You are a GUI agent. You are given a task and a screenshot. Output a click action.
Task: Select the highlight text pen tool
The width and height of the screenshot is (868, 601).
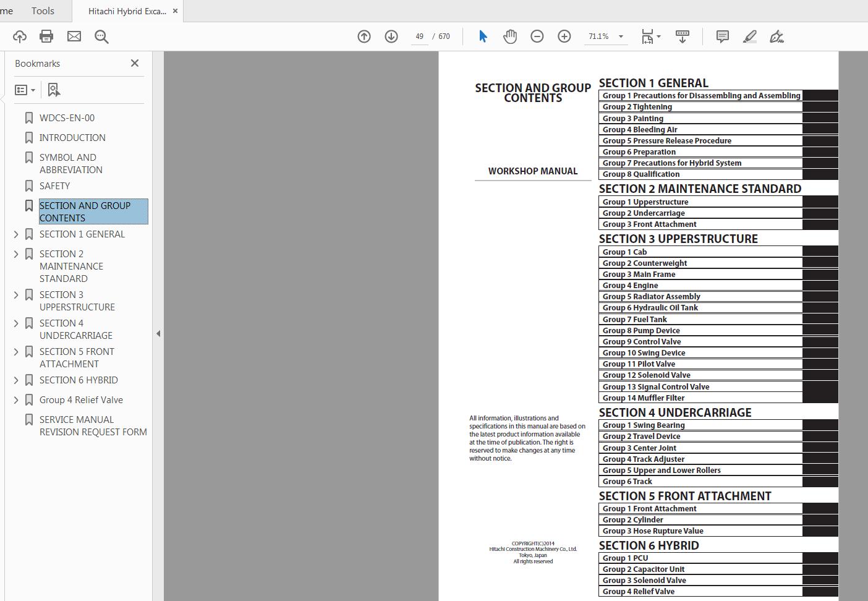coord(750,36)
